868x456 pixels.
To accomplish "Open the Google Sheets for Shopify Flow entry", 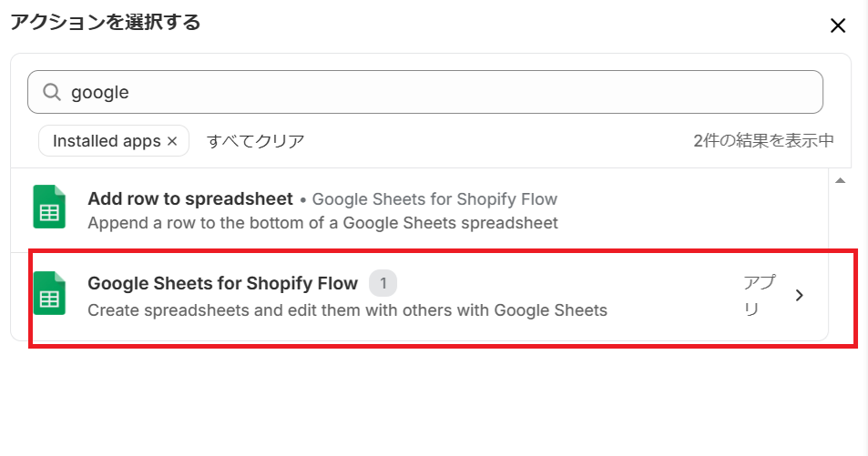I will (x=420, y=297).
